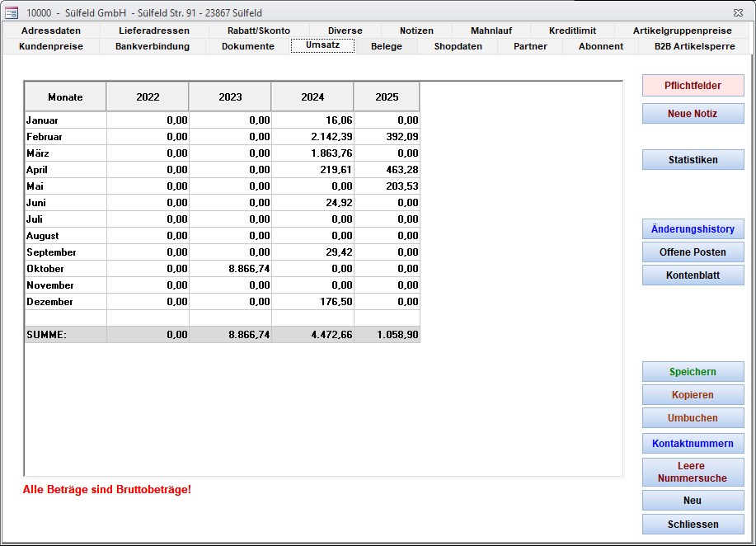This screenshot has width=756, height=546.
Task: Click the Kontenblatt button
Action: click(693, 275)
